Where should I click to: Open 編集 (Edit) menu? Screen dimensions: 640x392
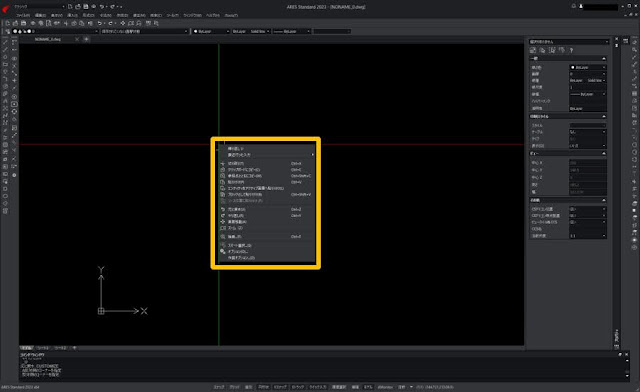point(40,15)
